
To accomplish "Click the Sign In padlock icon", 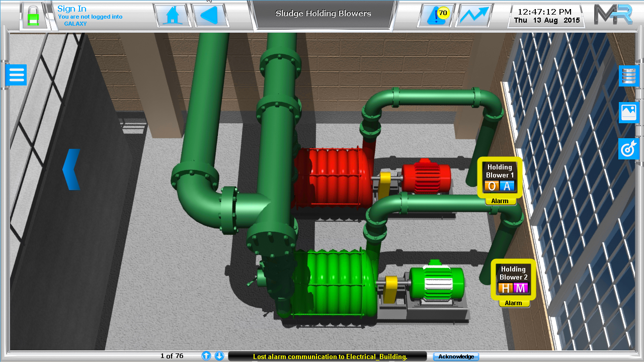I will tap(33, 15).
